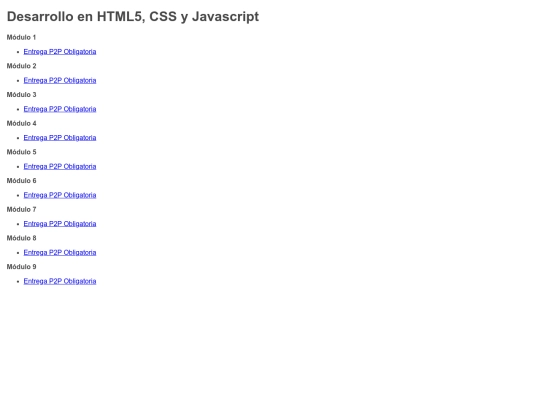
Task: Go to Entrega P2P Obligatoria link under Módulo 8
Action: (60, 252)
